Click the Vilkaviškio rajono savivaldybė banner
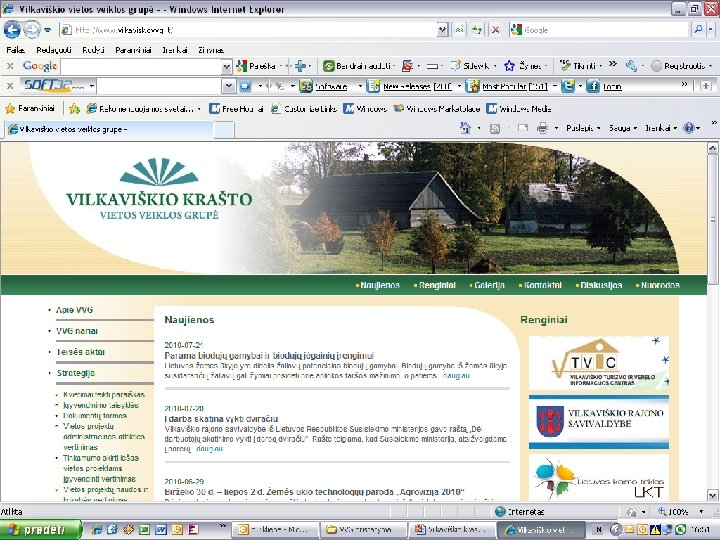 599,422
